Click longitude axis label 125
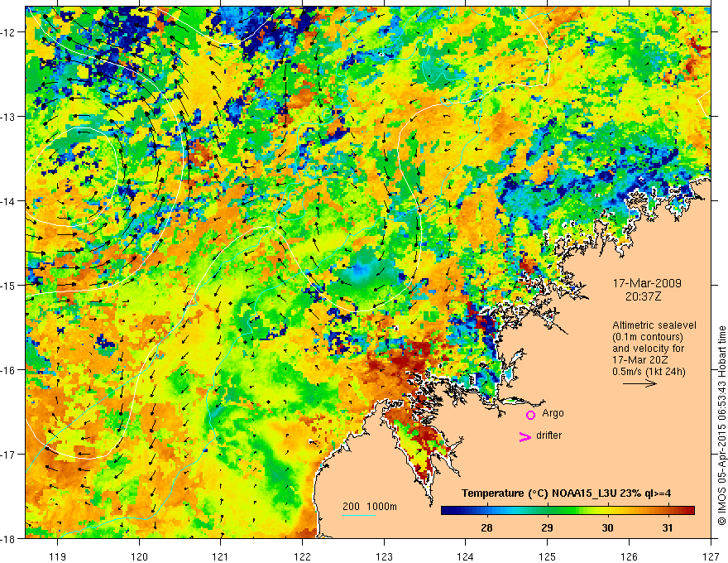Screen dimensions: 728x563 tap(548, 557)
